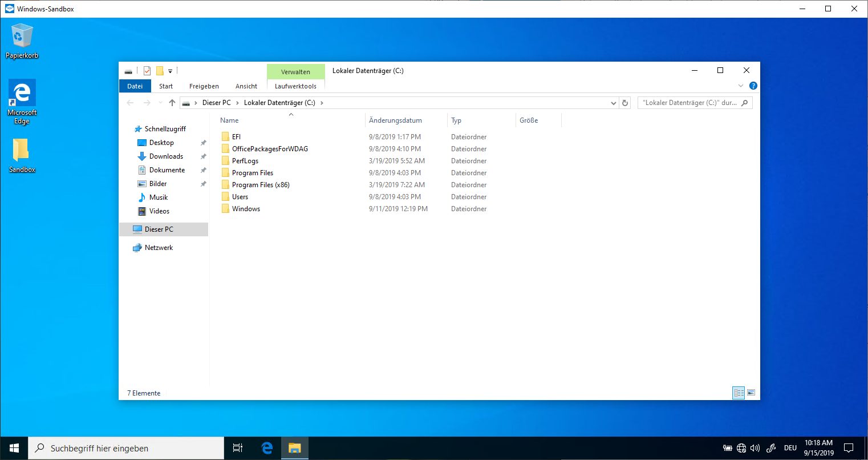The height and width of the screenshot is (460, 868).
Task: Click the Up arrow navigation button
Action: click(172, 103)
